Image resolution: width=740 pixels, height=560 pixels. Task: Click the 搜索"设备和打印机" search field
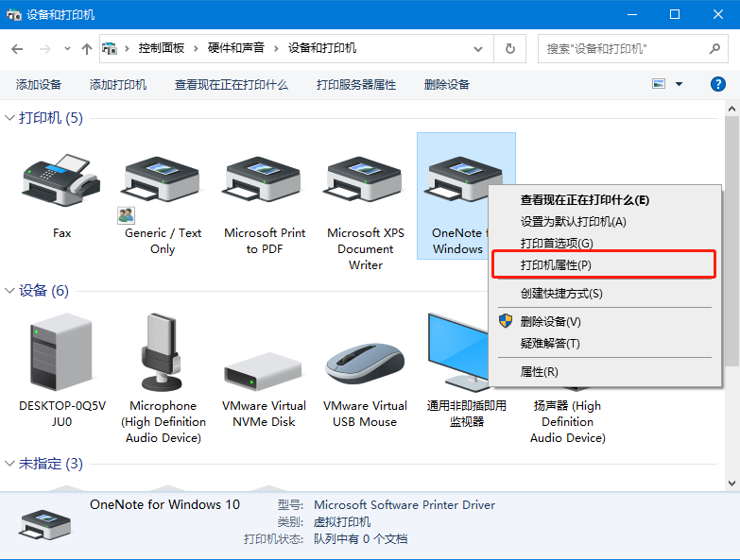click(x=624, y=48)
